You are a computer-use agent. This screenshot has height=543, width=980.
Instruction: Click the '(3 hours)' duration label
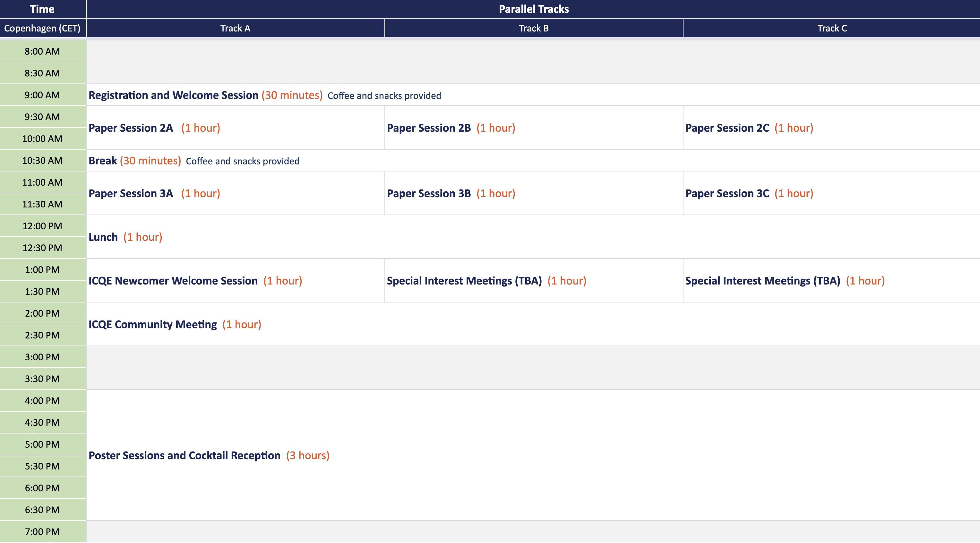[308, 455]
